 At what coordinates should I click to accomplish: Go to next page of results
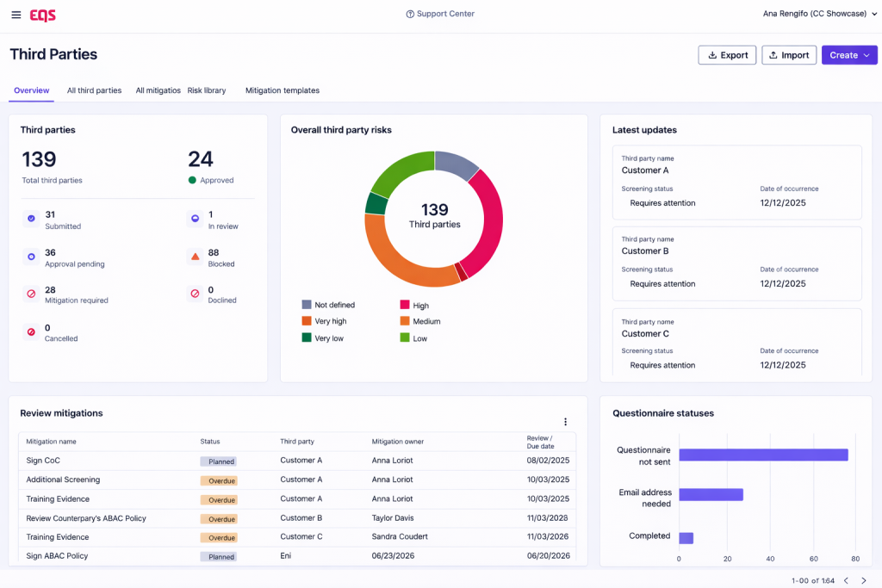pos(864,580)
